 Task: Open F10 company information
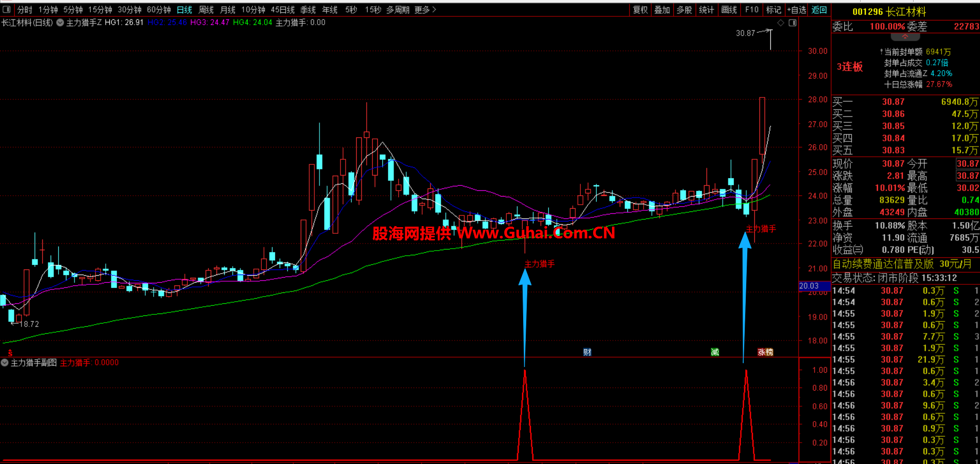coord(751,10)
